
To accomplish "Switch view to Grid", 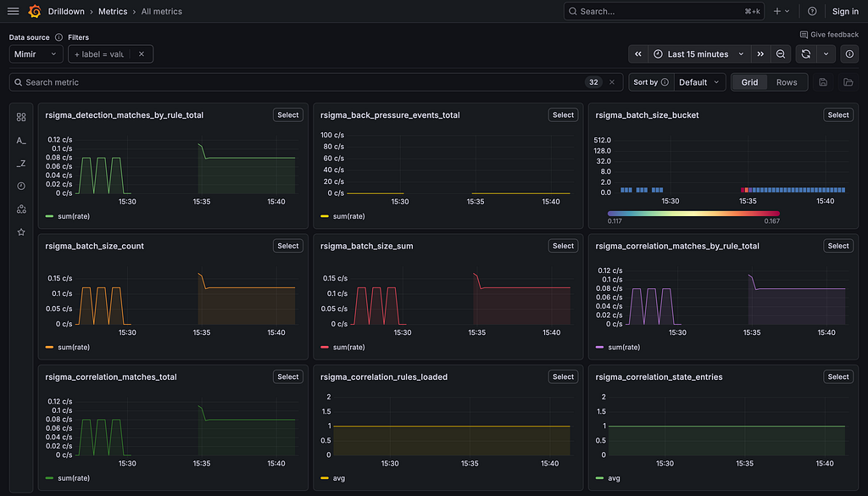I will pos(749,82).
